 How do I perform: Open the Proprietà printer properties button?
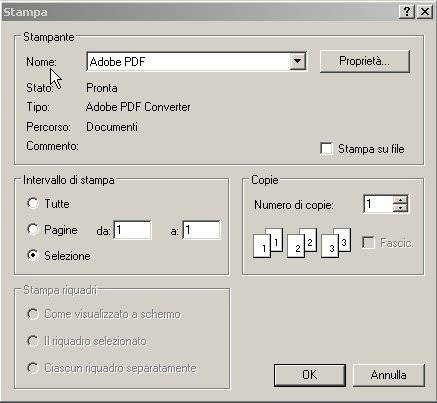pos(364,61)
